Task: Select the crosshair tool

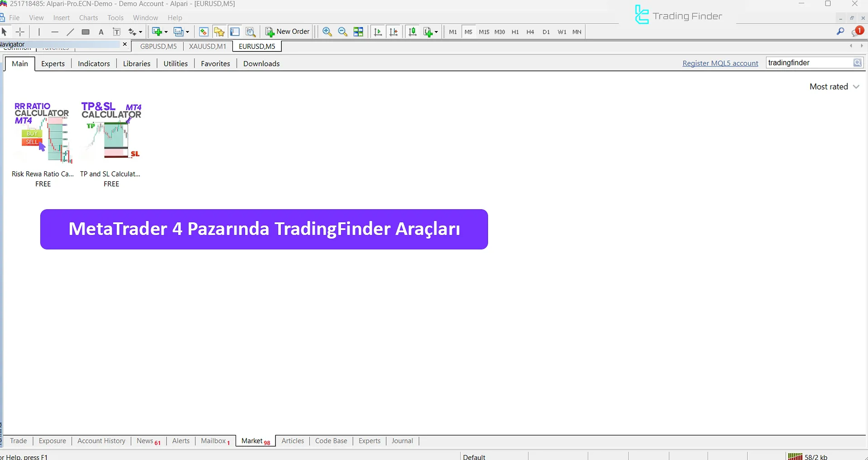Action: (x=20, y=32)
